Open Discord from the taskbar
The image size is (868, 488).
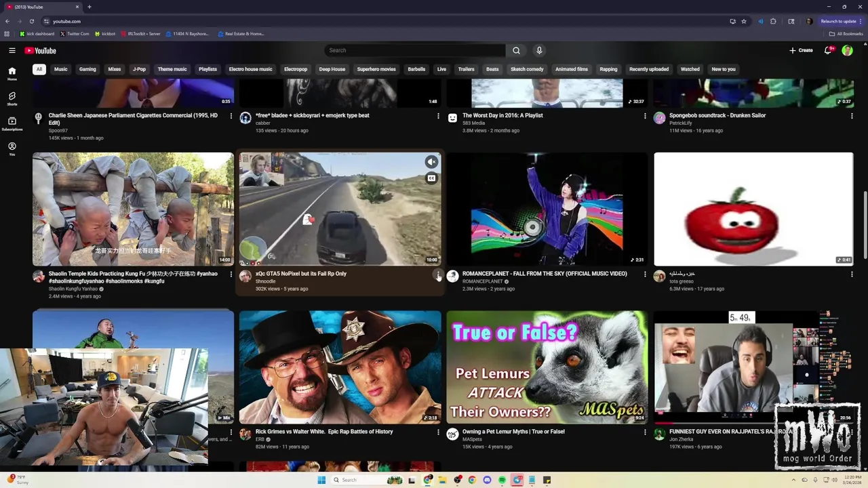[487, 480]
